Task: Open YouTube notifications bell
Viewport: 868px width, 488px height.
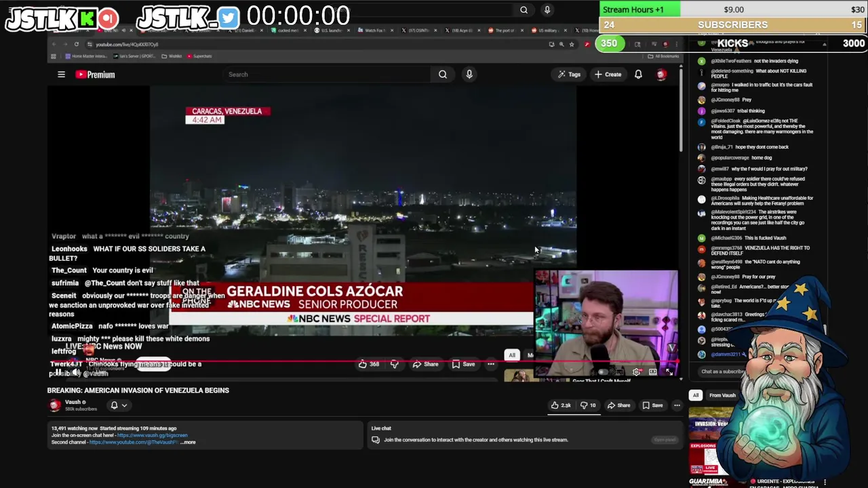Action: 638,75
